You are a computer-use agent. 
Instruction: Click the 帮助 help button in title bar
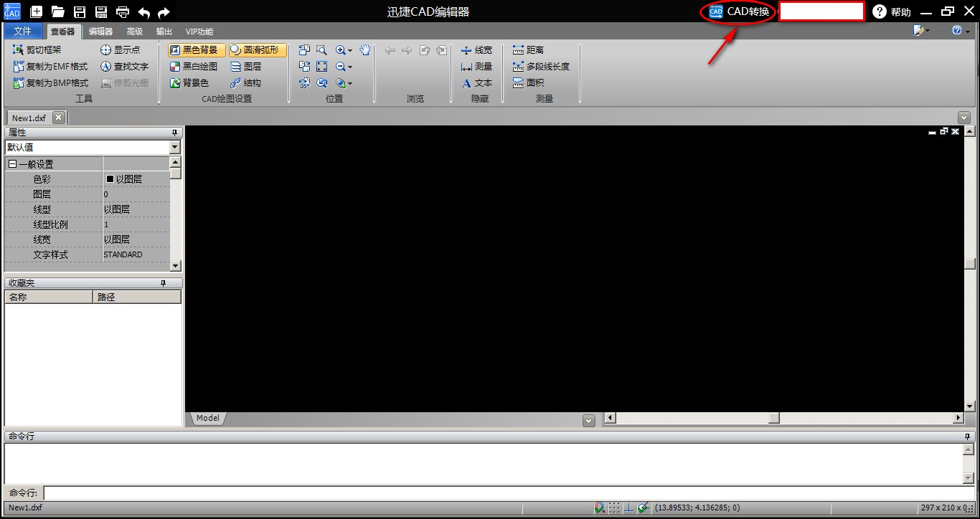(x=892, y=11)
